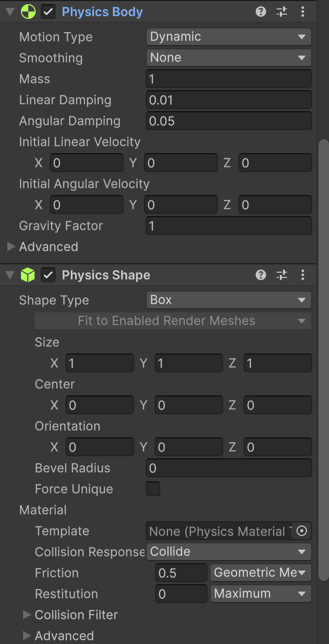Open Physics Body three-dot context menu
This screenshot has height=644, width=329.
pyautogui.click(x=303, y=12)
